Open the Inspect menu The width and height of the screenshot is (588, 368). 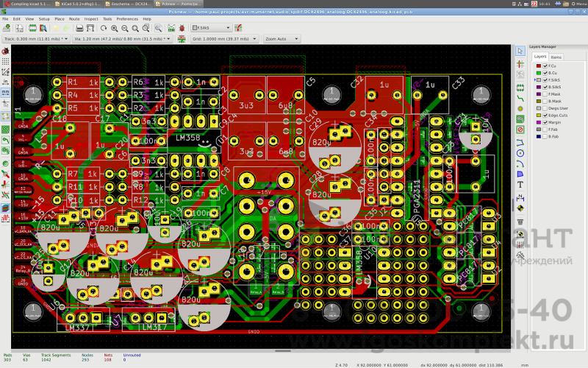point(91,19)
